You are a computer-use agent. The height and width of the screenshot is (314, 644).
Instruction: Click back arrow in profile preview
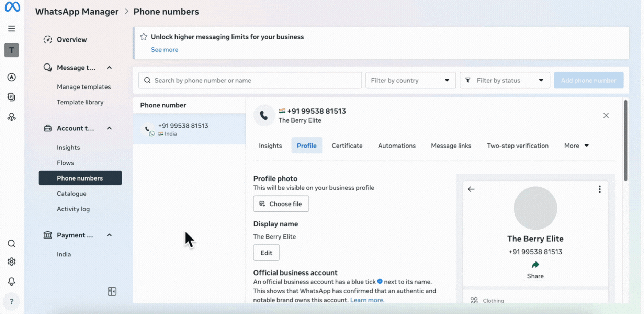pos(471,189)
